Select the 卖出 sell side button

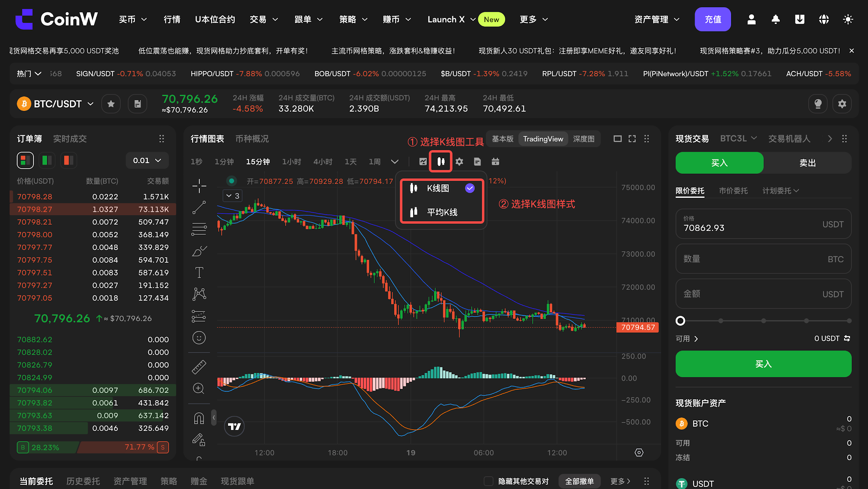pyautogui.click(x=807, y=163)
